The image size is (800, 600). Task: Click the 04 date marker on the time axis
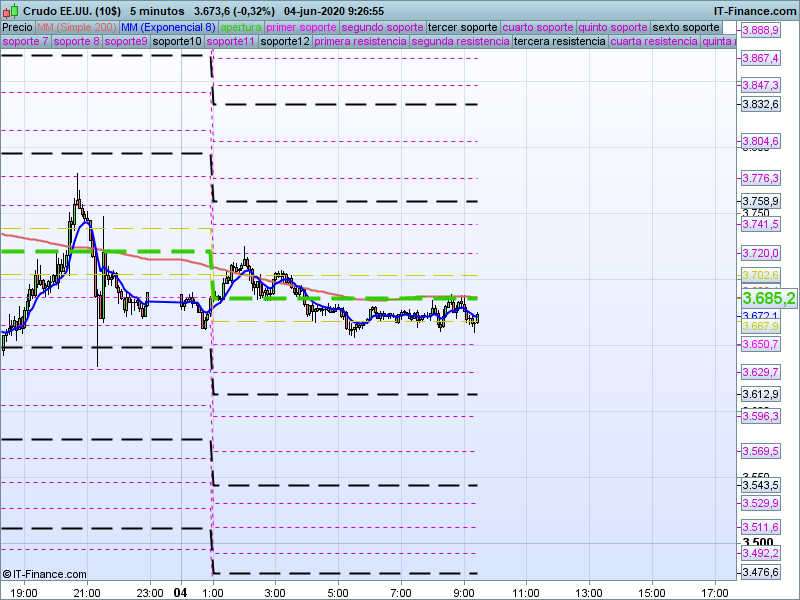181,592
